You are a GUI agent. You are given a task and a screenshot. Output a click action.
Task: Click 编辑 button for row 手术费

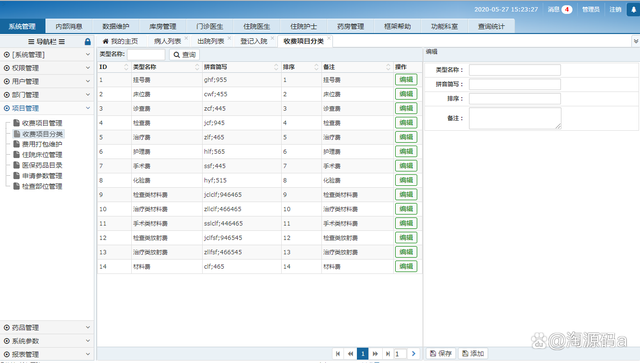[x=406, y=166]
